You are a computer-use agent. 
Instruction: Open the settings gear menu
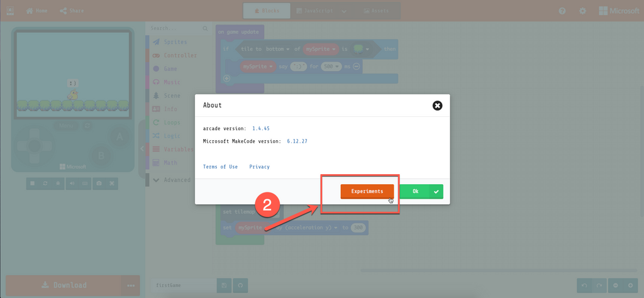tap(582, 11)
